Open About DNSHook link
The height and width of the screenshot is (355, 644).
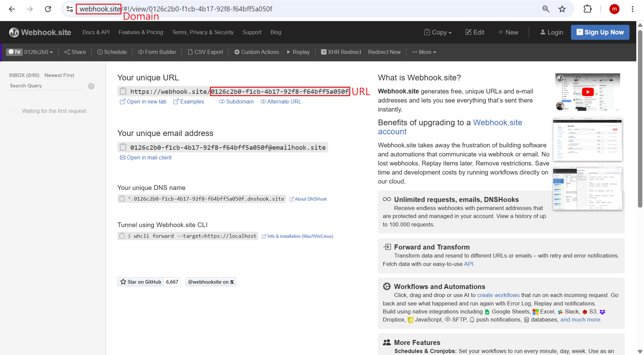[x=308, y=199]
